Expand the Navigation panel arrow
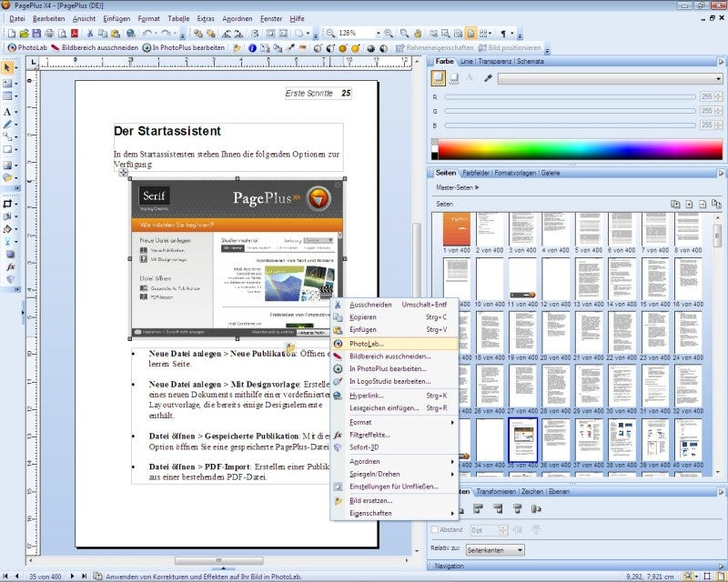 click(x=721, y=567)
